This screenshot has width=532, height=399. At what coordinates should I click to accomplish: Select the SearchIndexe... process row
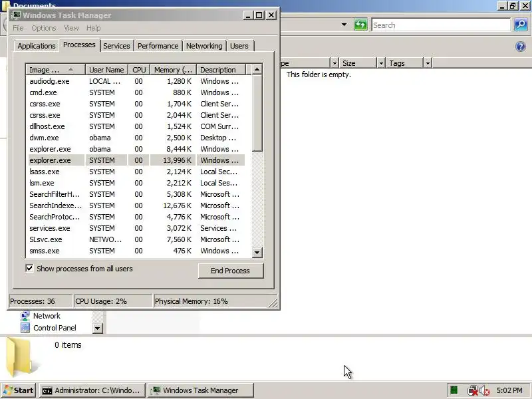coord(136,205)
